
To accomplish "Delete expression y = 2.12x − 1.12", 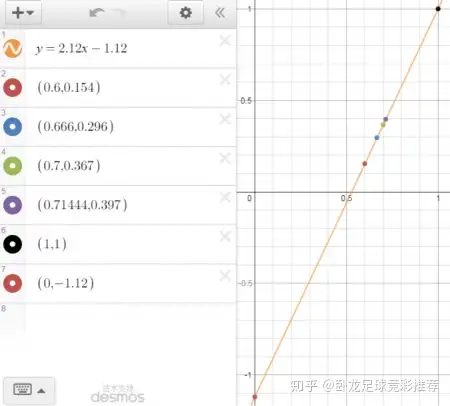I will click(225, 41).
